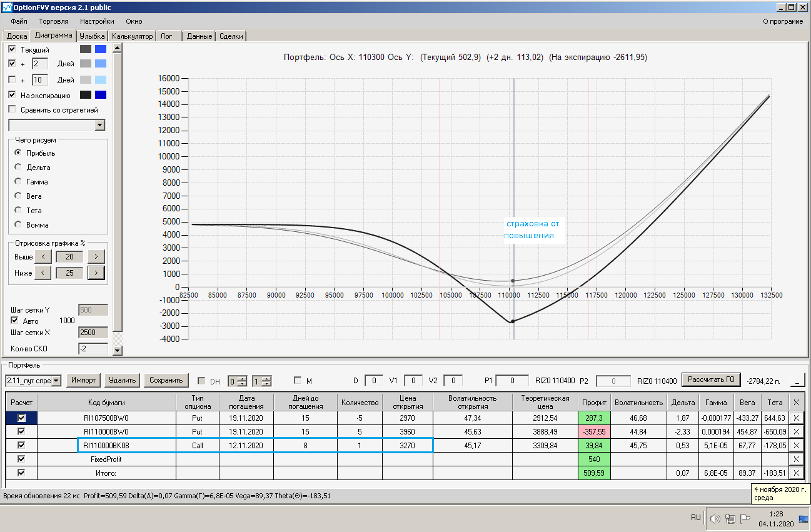Click the Код бумаги column header
The height and width of the screenshot is (532, 811).
click(x=106, y=402)
